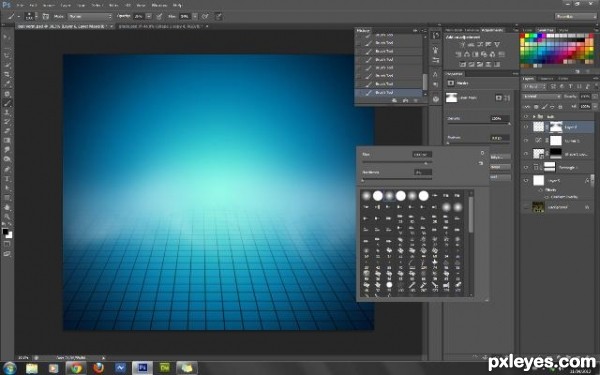Viewport: 600px width, 375px height.
Task: Open the brush Mode dropdown
Action: (90, 16)
